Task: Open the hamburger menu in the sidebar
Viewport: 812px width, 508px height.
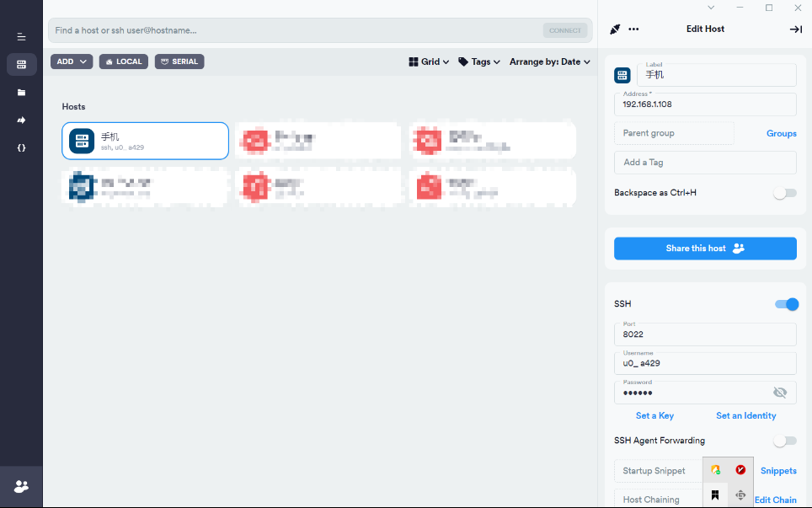Action: (21, 37)
